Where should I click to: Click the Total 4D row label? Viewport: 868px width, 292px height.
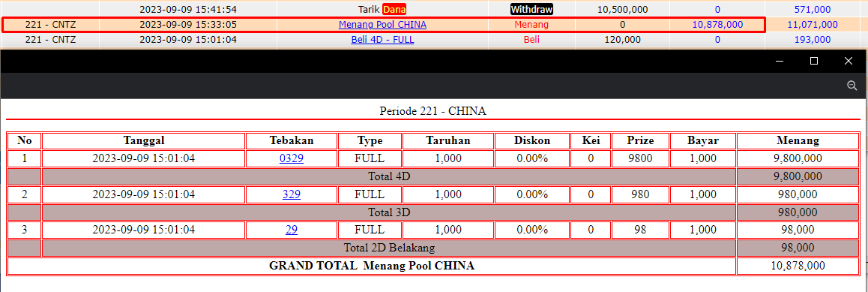tap(388, 176)
